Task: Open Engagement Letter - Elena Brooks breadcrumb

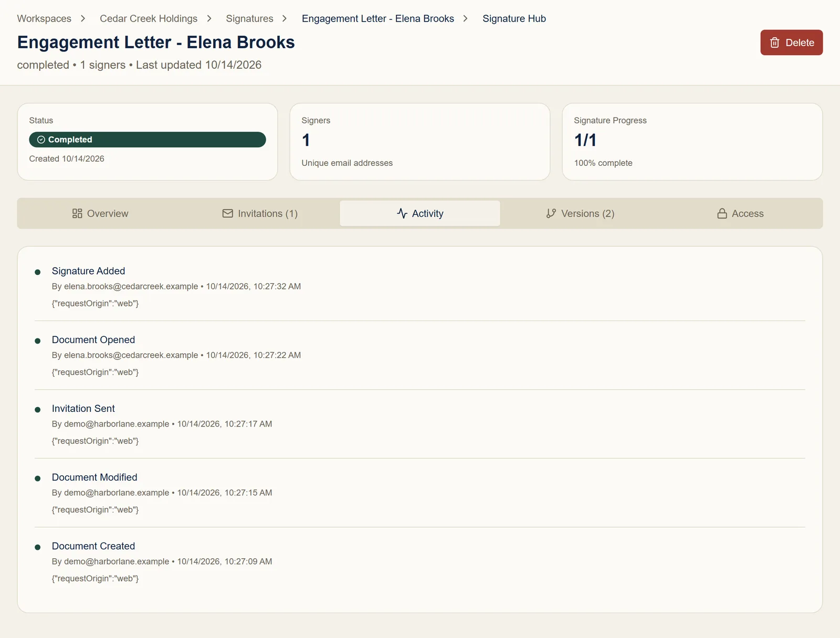Action: [x=378, y=18]
